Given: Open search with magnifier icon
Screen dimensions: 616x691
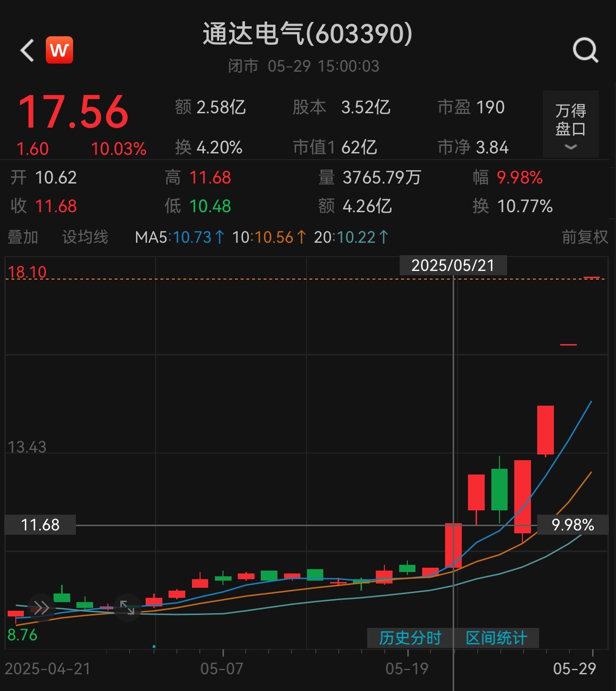Looking at the screenshot, I should tap(585, 50).
